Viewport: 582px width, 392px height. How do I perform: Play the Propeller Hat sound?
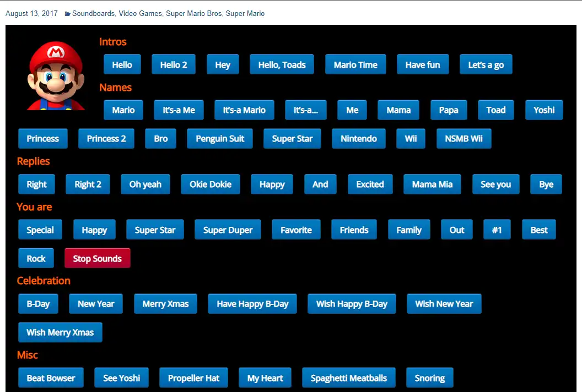click(193, 378)
